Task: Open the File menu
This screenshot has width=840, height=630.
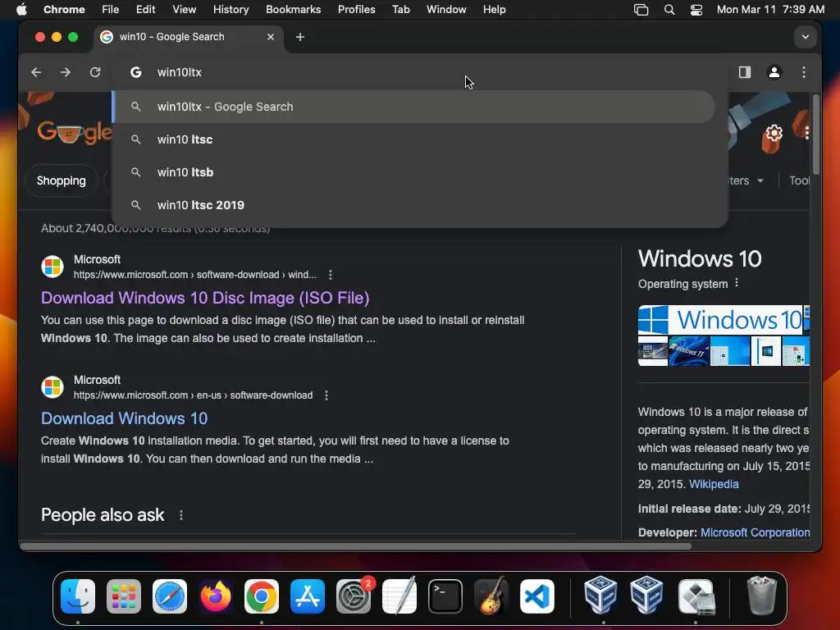Action: 111,10
